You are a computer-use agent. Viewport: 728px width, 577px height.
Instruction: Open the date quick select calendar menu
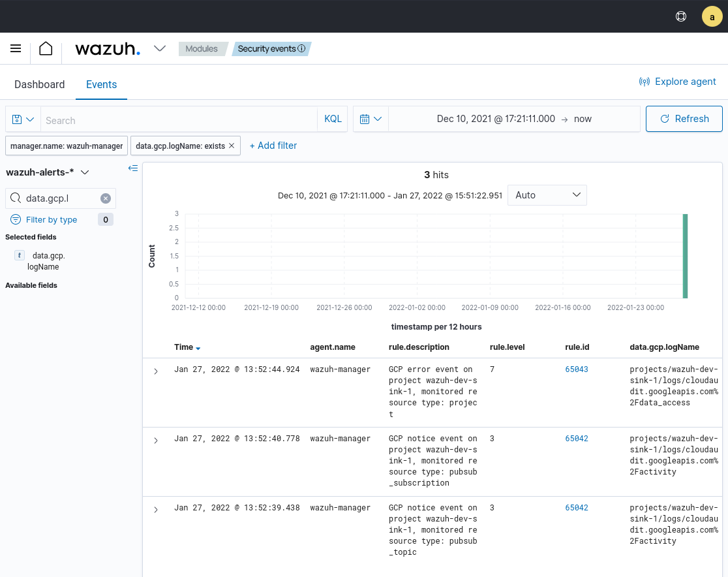pos(371,119)
